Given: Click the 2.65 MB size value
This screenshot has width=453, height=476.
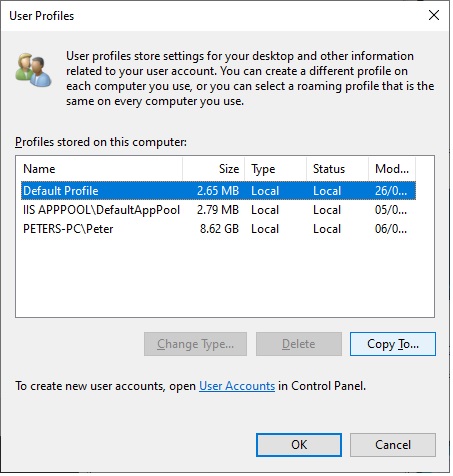Looking at the screenshot, I should coord(219,192).
